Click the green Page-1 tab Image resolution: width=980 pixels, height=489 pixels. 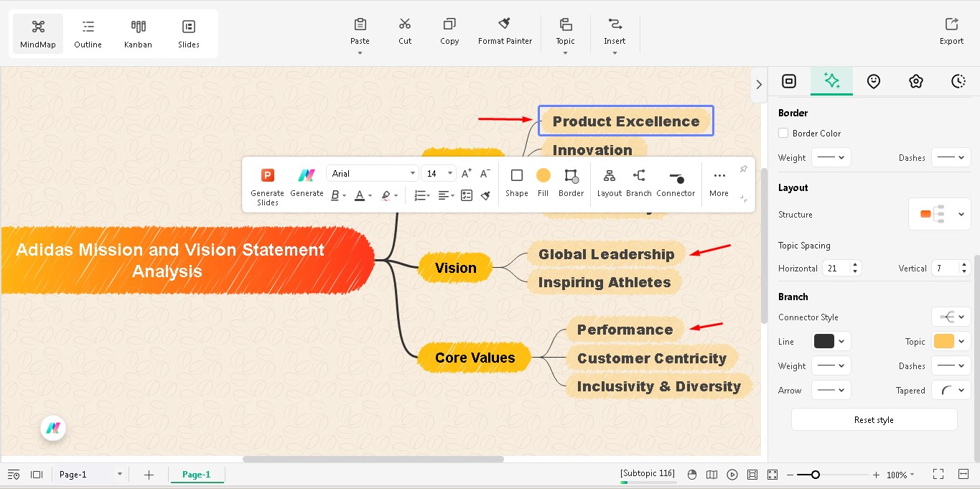point(197,475)
